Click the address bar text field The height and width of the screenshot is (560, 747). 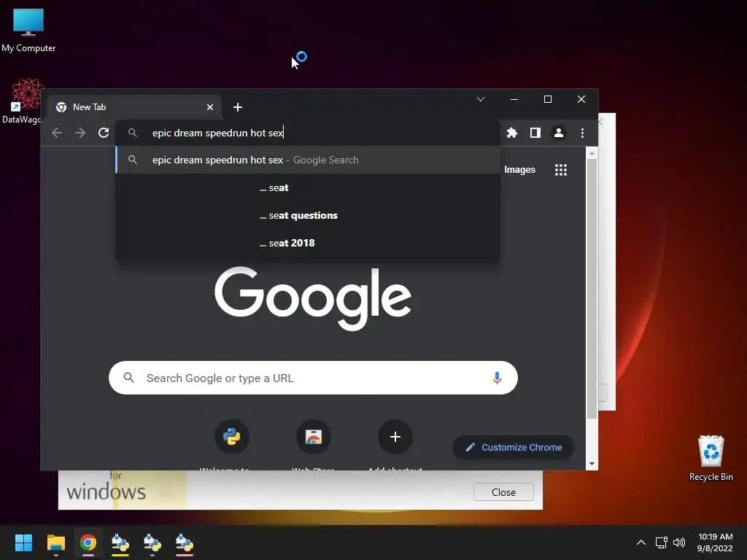[308, 133]
